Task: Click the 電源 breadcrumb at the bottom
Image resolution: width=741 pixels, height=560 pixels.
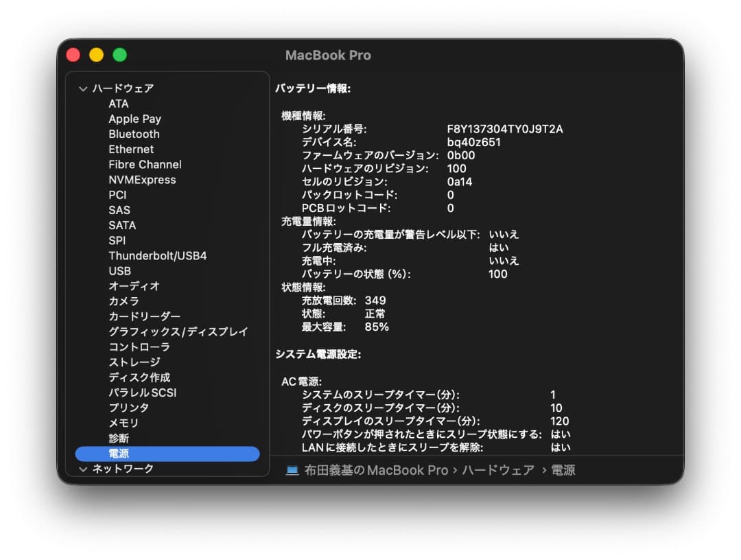Action: [563, 469]
